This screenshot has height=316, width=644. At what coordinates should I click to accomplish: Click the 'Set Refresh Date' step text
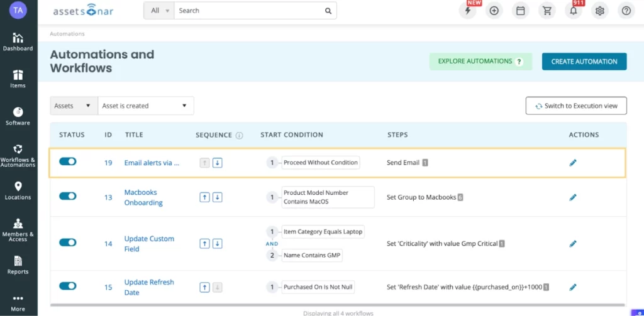(465, 287)
